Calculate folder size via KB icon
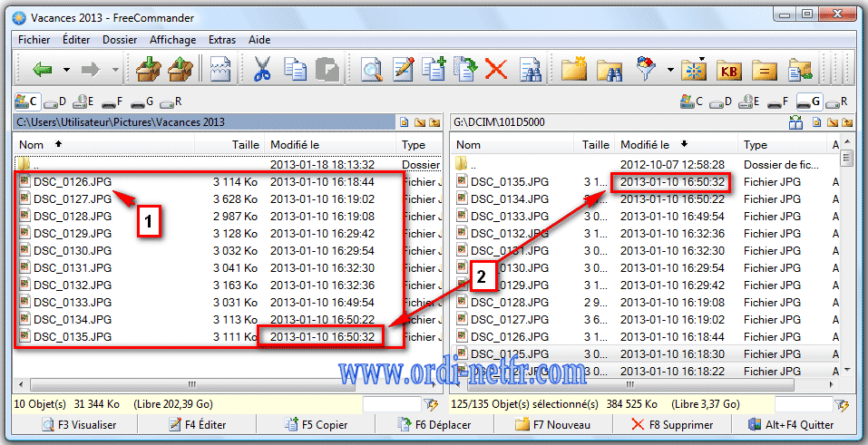Viewport: 868px width, 445px height. coord(729,71)
